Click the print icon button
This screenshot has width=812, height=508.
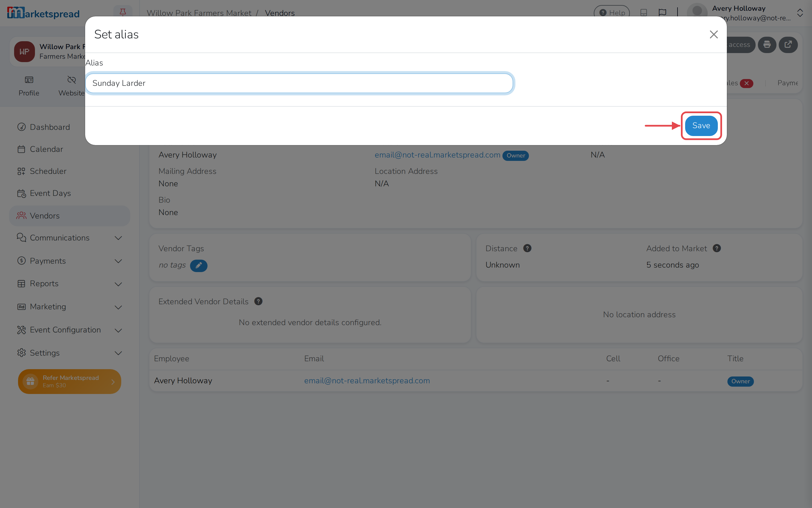tap(767, 45)
